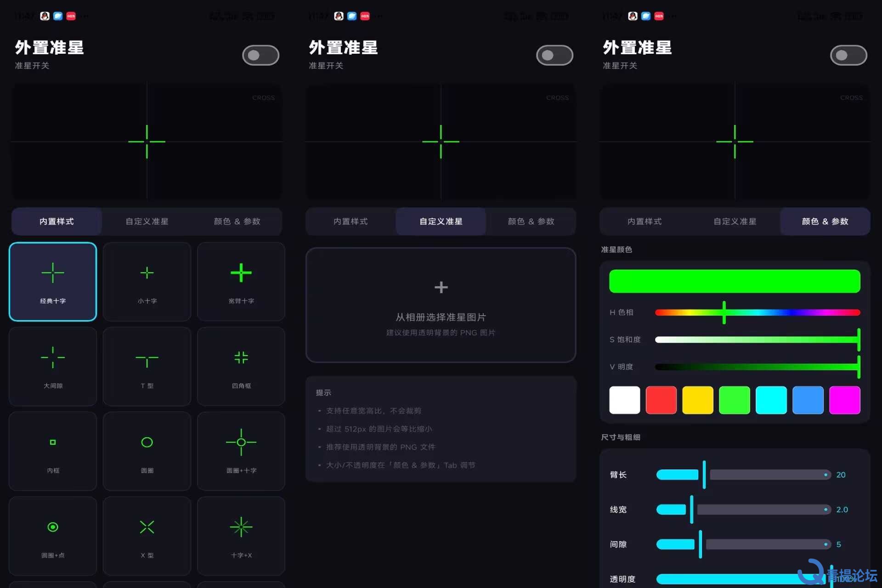Switch to 自定义准星 tab in the right screen

point(735,221)
